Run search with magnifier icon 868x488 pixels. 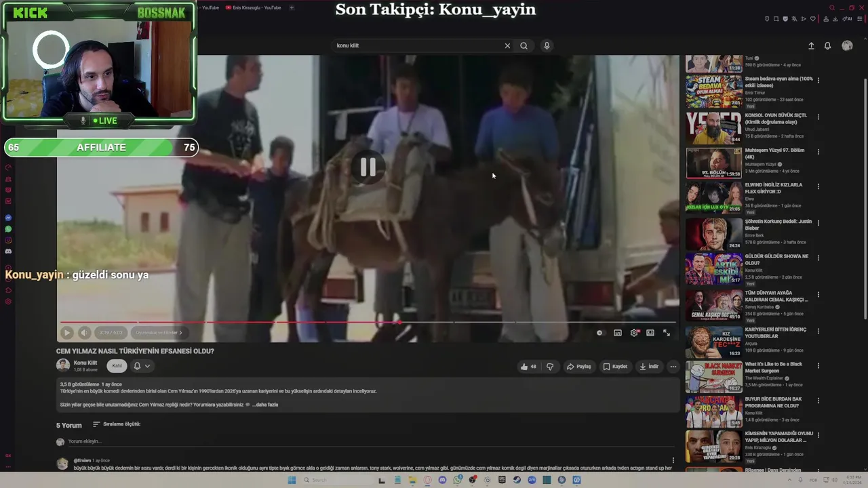(524, 45)
